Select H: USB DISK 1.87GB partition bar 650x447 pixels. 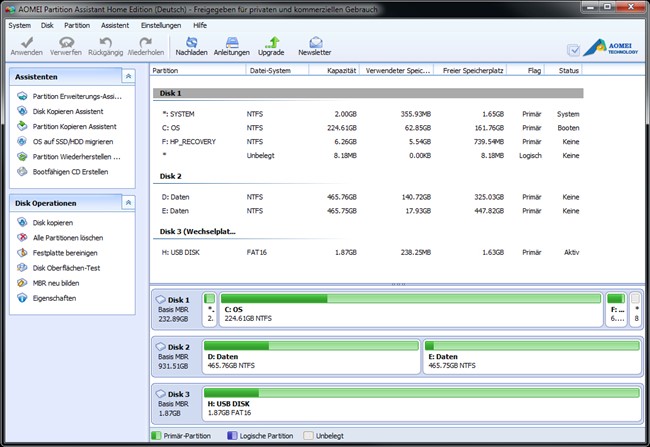422,403
